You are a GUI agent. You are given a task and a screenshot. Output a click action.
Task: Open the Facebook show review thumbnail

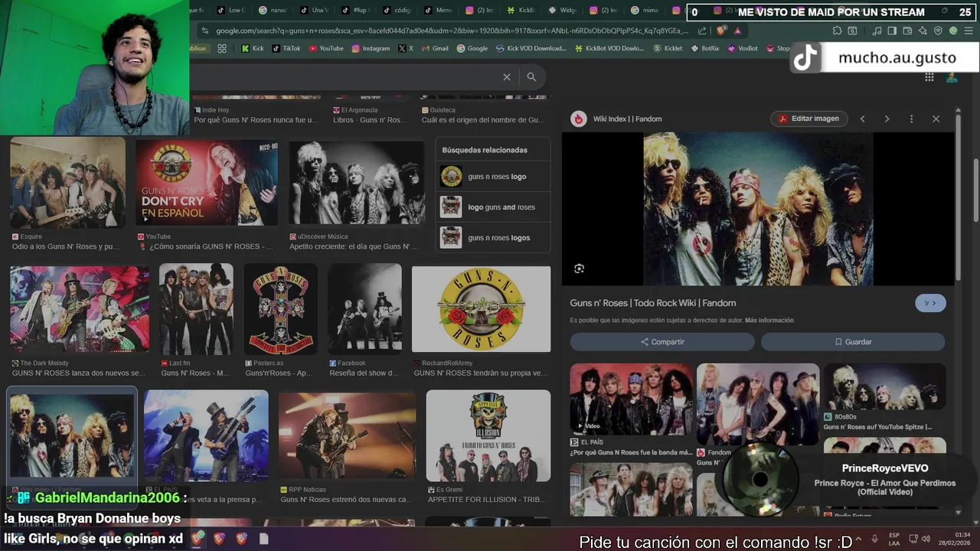click(x=364, y=309)
